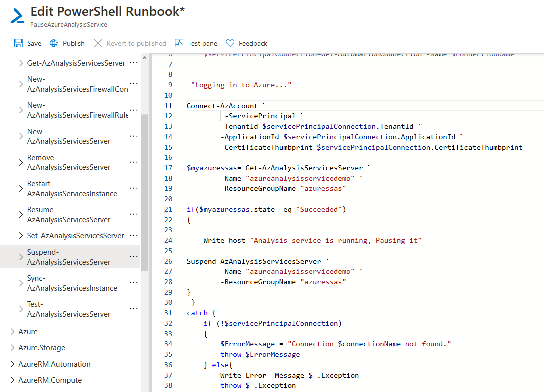Click line number 31 in the editor
Image resolution: width=544 pixels, height=392 pixels.
coord(168,313)
